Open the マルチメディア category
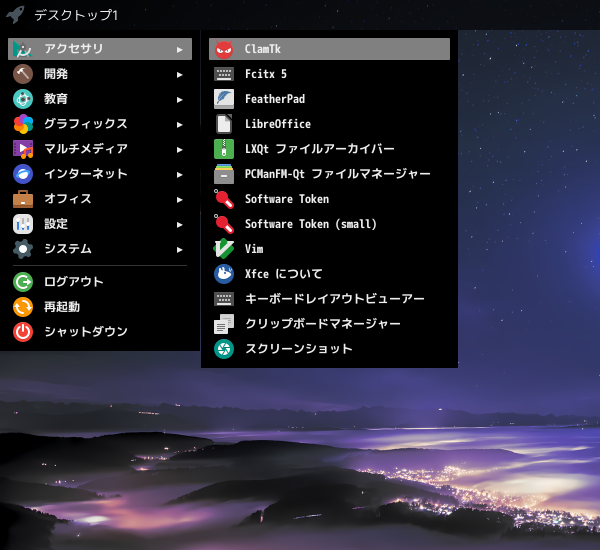Image resolution: width=600 pixels, height=550 pixels. point(100,149)
